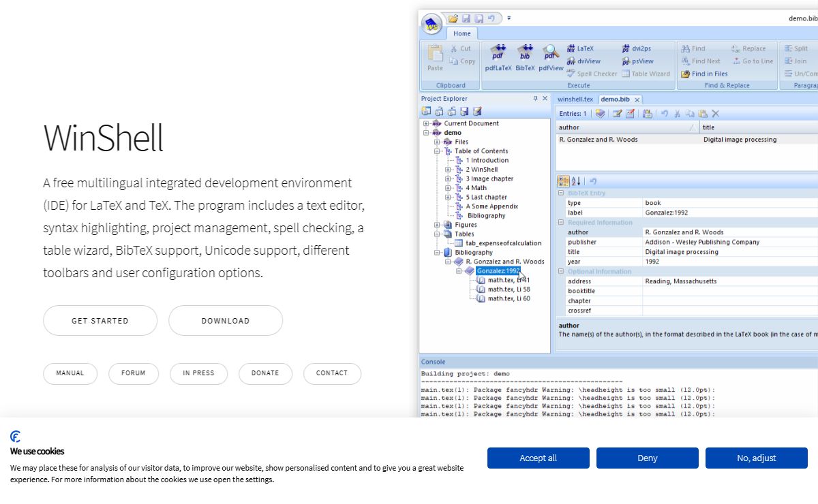
Task: Run BibTeX from the Execute group
Action: point(525,58)
